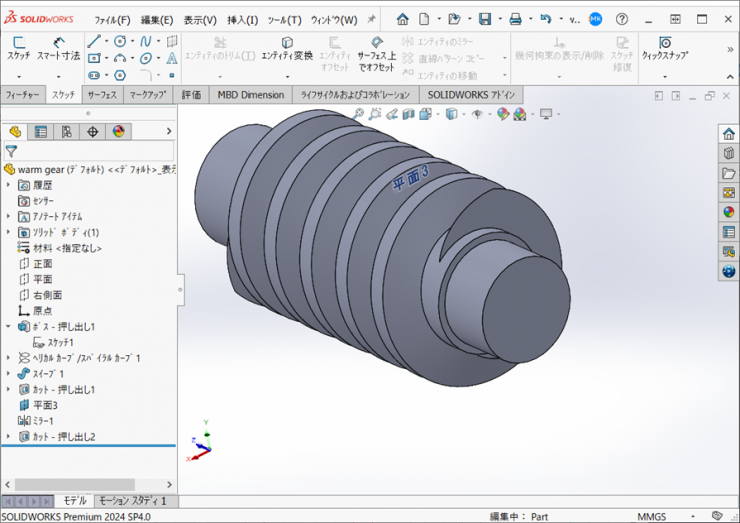This screenshot has height=523, width=740.
Task: Open the MMGS unit system dropdown
Action: (x=653, y=516)
